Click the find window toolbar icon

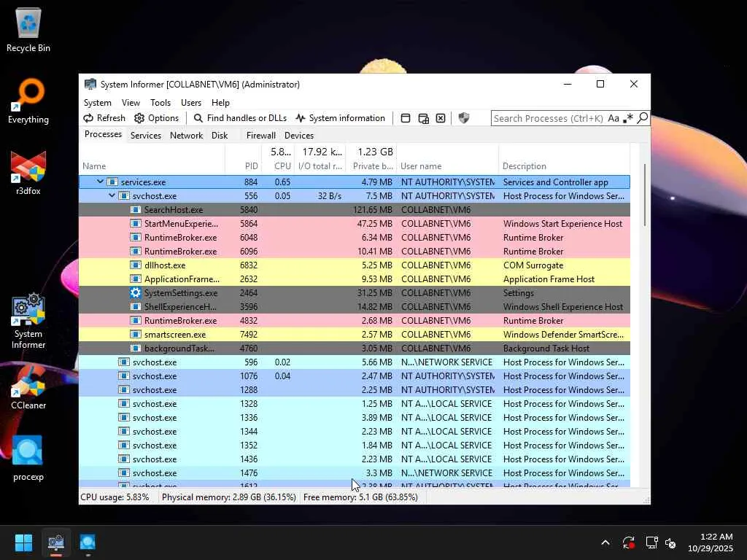pyautogui.click(x=406, y=118)
